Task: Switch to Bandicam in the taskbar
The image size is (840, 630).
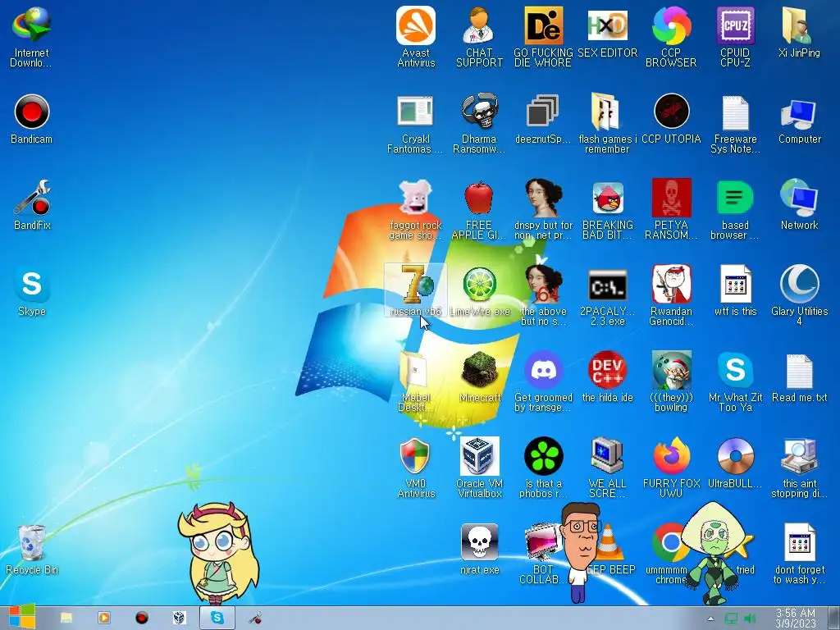Action: coord(141,618)
